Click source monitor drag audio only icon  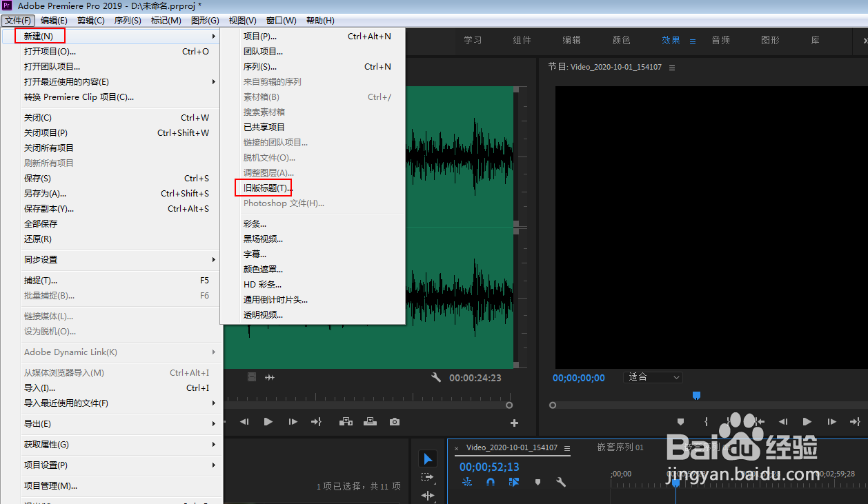click(x=270, y=377)
